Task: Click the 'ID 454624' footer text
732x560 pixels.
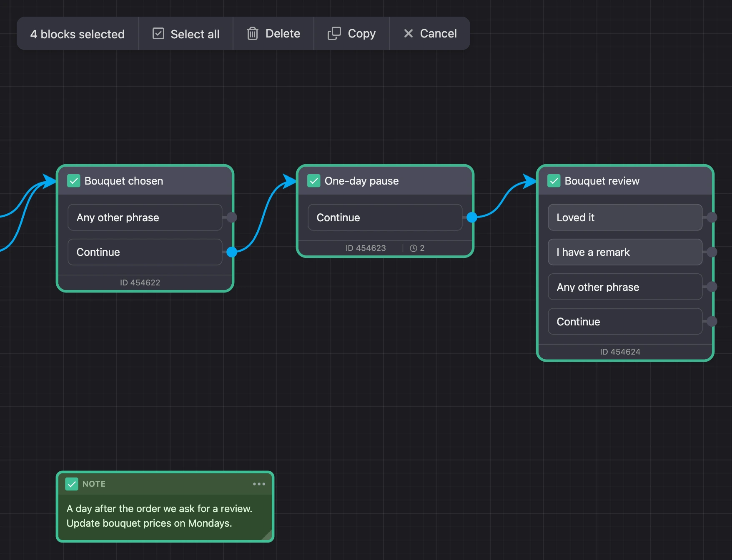Action: [620, 352]
